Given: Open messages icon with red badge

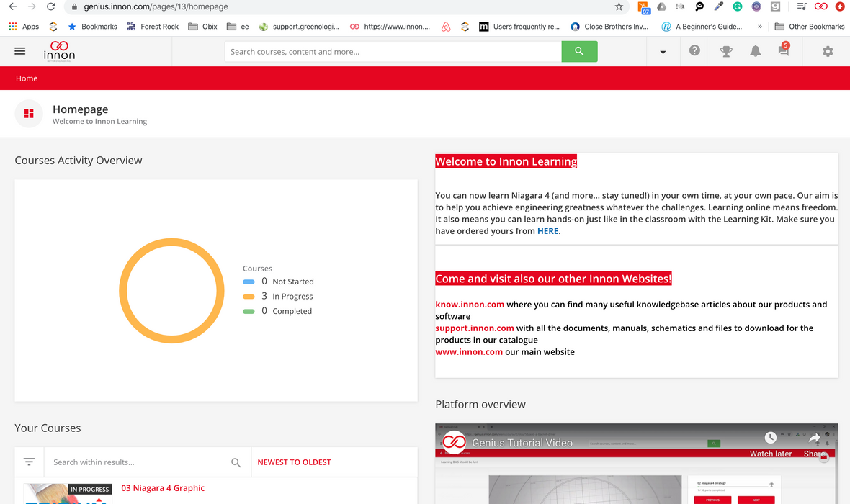Looking at the screenshot, I should pyautogui.click(x=783, y=50).
